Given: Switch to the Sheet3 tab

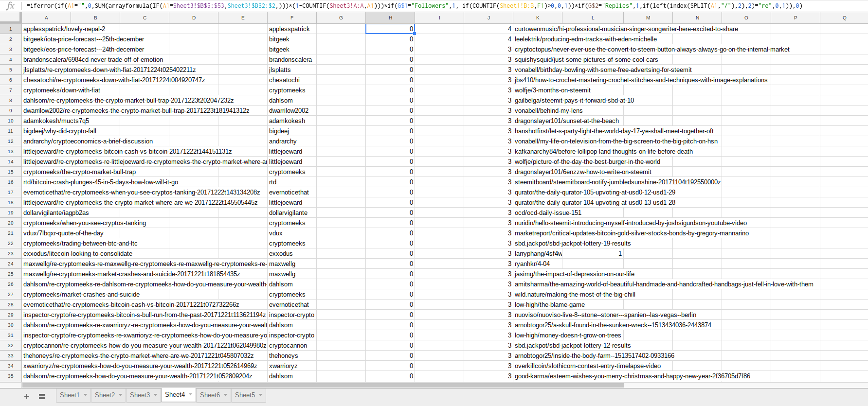Looking at the screenshot, I should click(140, 395).
